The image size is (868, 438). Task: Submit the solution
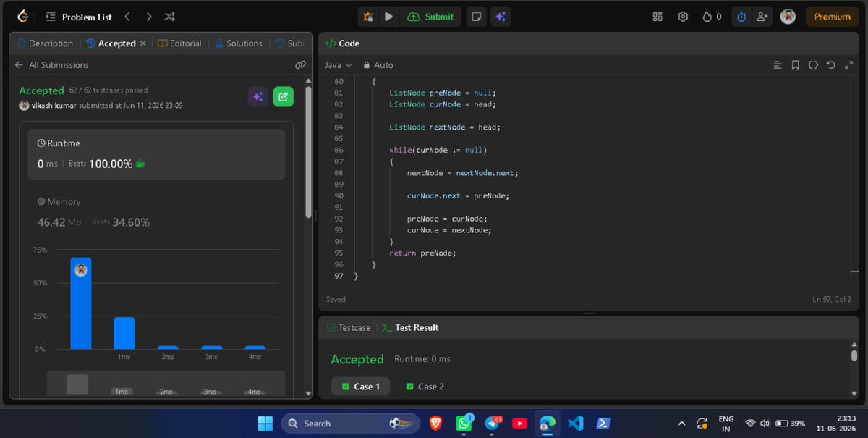430,17
